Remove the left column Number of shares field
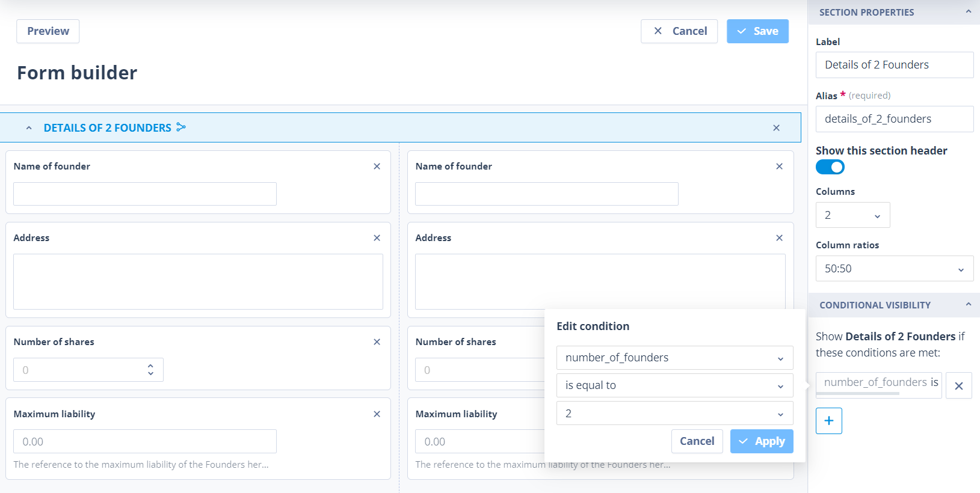 pyautogui.click(x=377, y=342)
